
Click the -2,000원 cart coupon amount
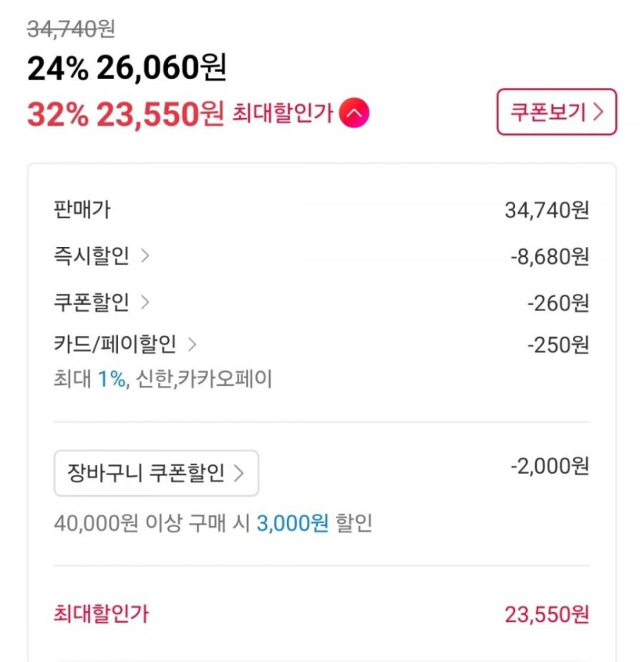550,466
